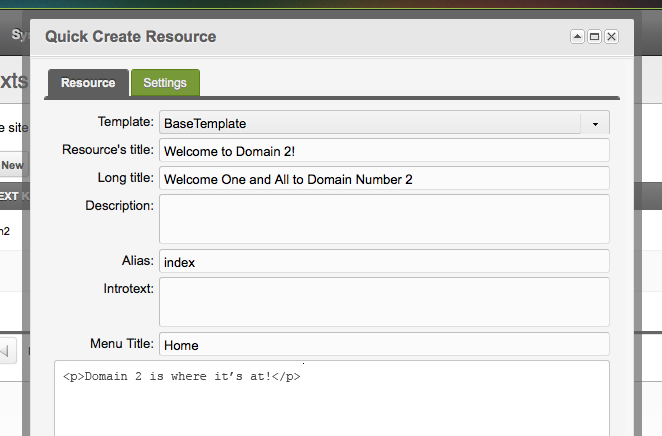
Task: Click inside the content editor with Domain 2 text
Action: tap(332, 398)
